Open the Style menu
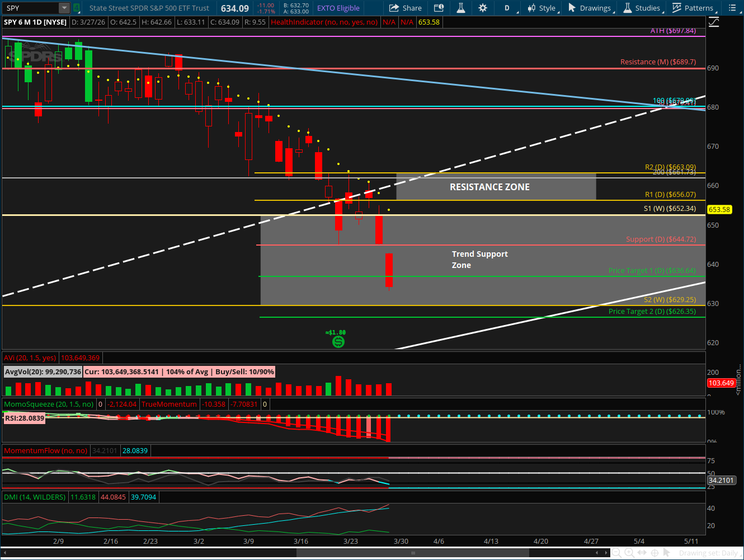744x560 pixels. [x=544, y=8]
